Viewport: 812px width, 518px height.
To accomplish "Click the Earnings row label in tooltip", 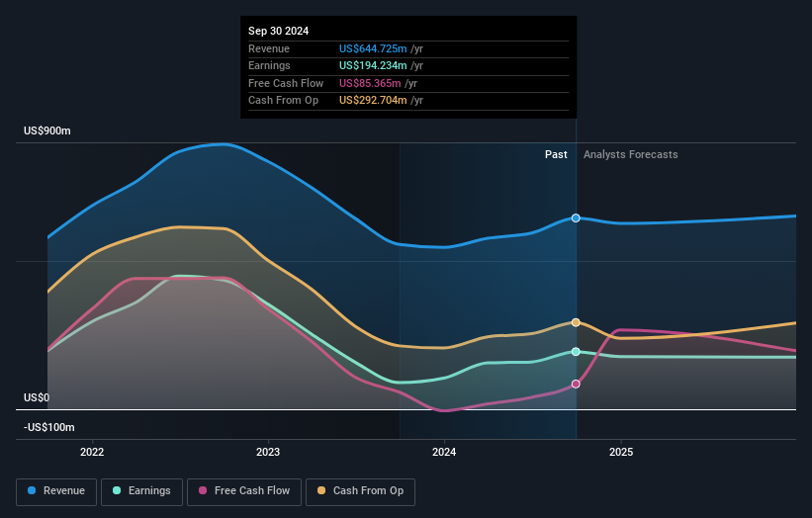I will tap(269, 65).
